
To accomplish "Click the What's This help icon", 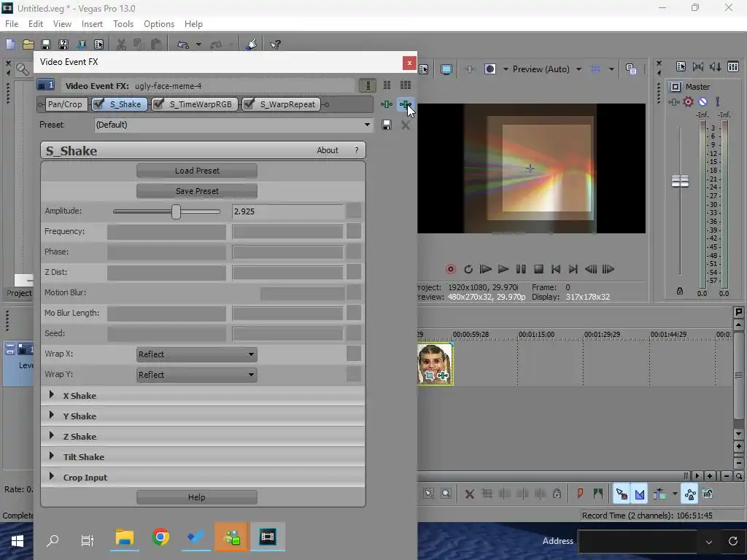I will point(275,44).
